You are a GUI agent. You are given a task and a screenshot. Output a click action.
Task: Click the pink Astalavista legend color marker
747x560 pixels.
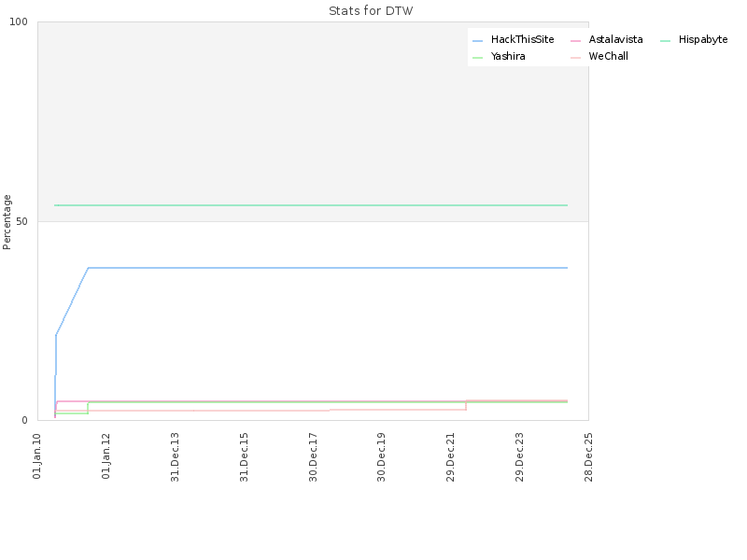(575, 41)
